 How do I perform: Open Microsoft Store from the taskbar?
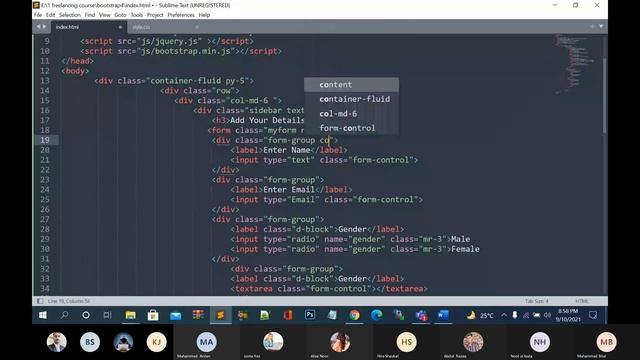(153, 315)
